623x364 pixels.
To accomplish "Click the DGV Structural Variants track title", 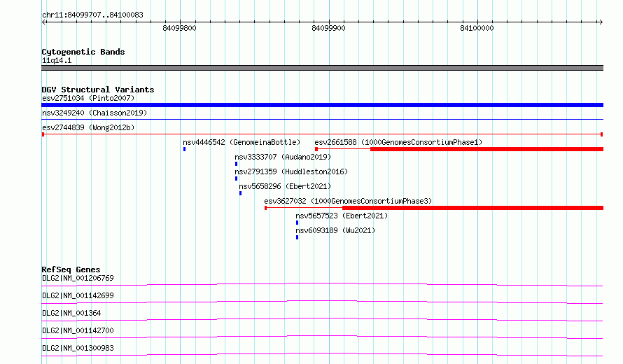I will click(x=98, y=90).
